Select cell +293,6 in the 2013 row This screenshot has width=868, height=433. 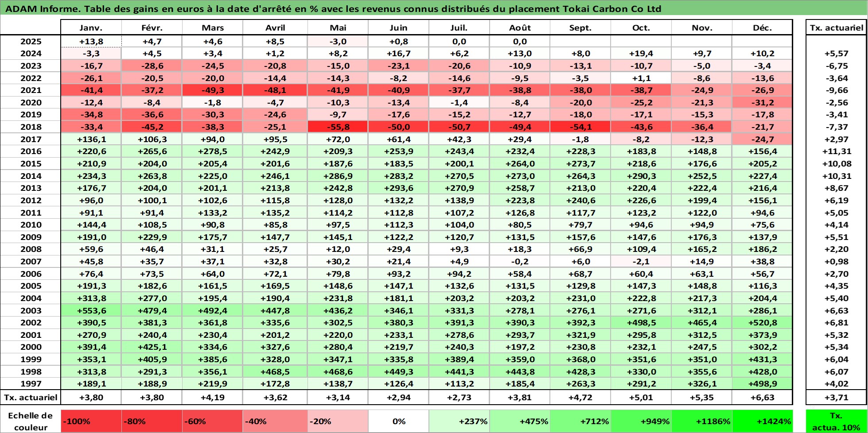click(398, 188)
